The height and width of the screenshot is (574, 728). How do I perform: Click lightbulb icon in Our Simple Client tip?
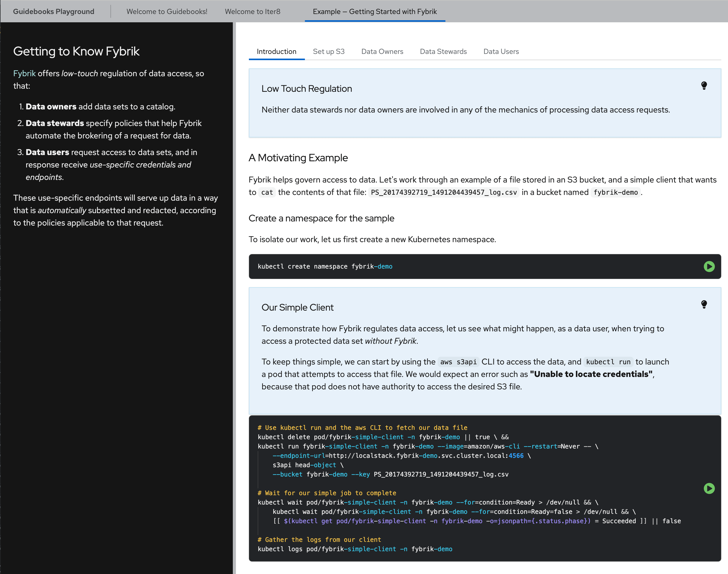[704, 304]
